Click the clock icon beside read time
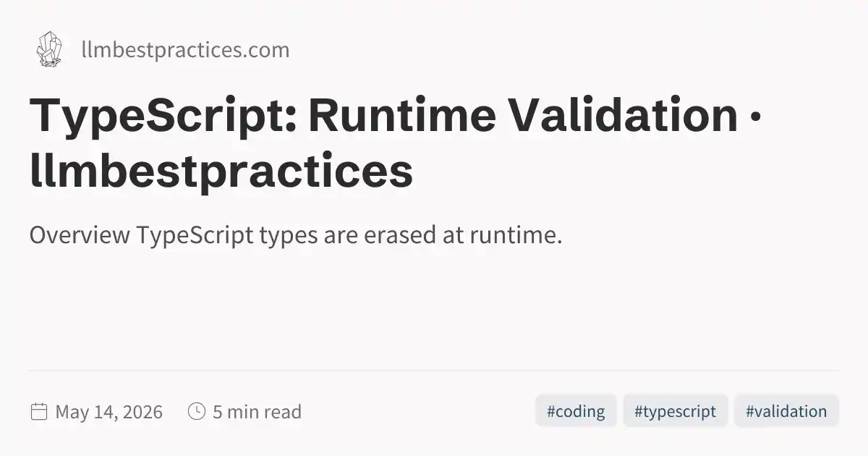 click(196, 412)
